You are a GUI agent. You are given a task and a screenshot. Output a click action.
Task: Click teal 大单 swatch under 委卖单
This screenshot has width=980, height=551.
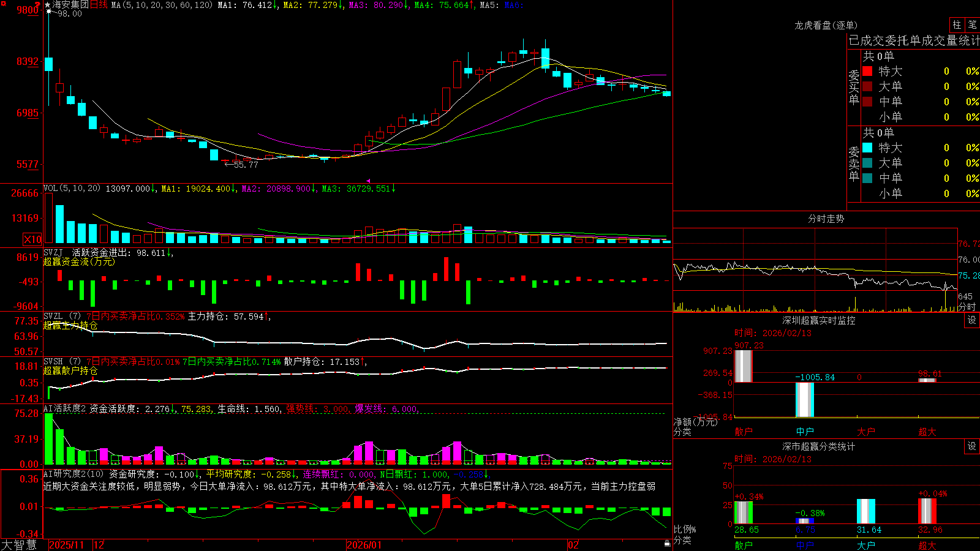coord(867,163)
